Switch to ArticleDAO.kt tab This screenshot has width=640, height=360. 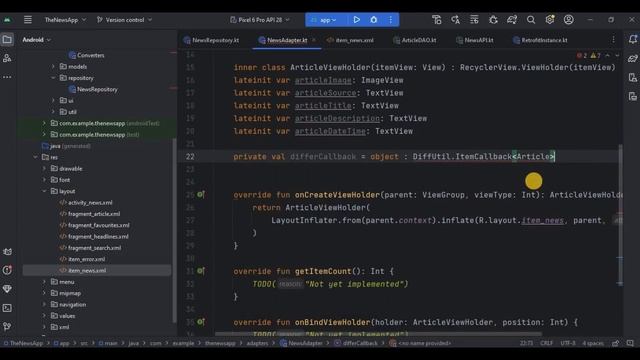[415, 40]
